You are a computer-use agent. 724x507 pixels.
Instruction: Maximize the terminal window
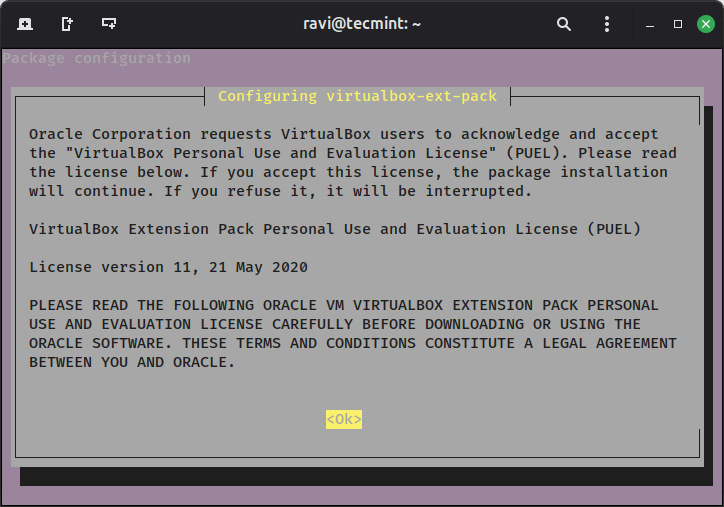pos(677,23)
